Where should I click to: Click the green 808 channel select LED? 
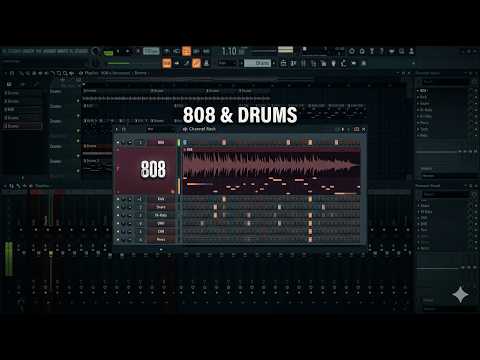tap(178, 142)
